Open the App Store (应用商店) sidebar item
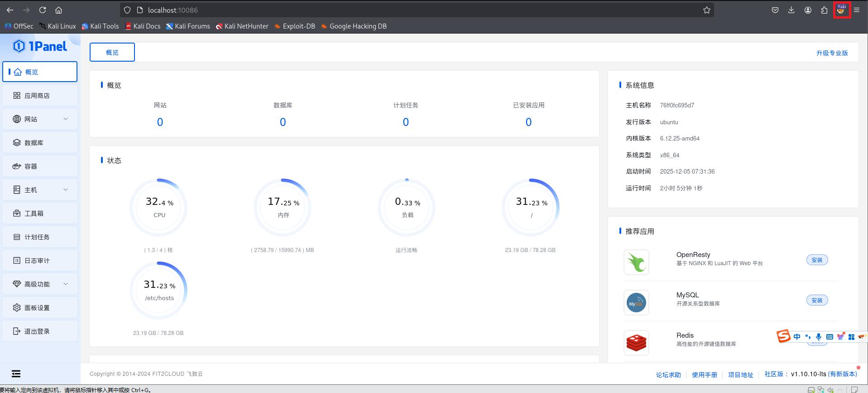868x393 pixels. 37,96
